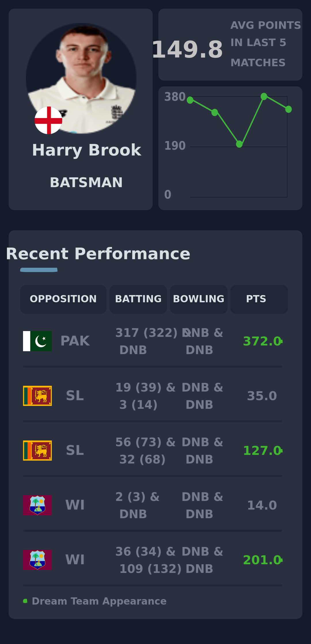The height and width of the screenshot is (644, 311).
Task: Select the OPPOSITION column header
Action: tap(63, 299)
